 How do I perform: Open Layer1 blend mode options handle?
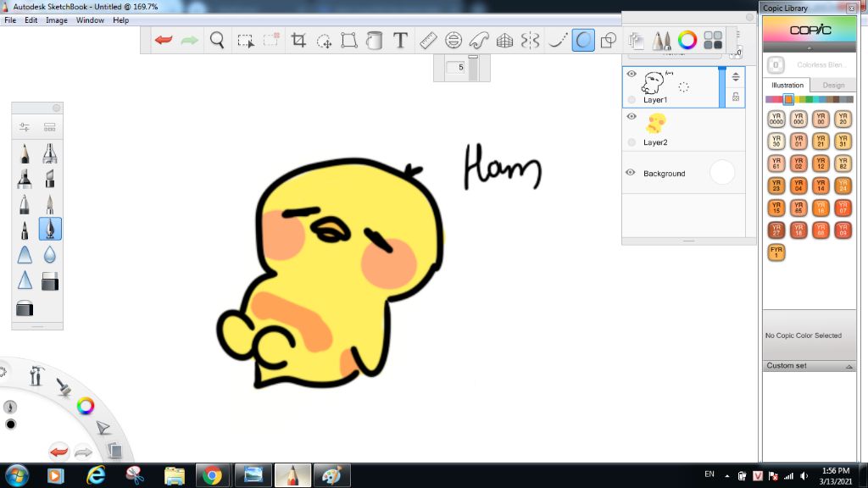click(x=736, y=77)
